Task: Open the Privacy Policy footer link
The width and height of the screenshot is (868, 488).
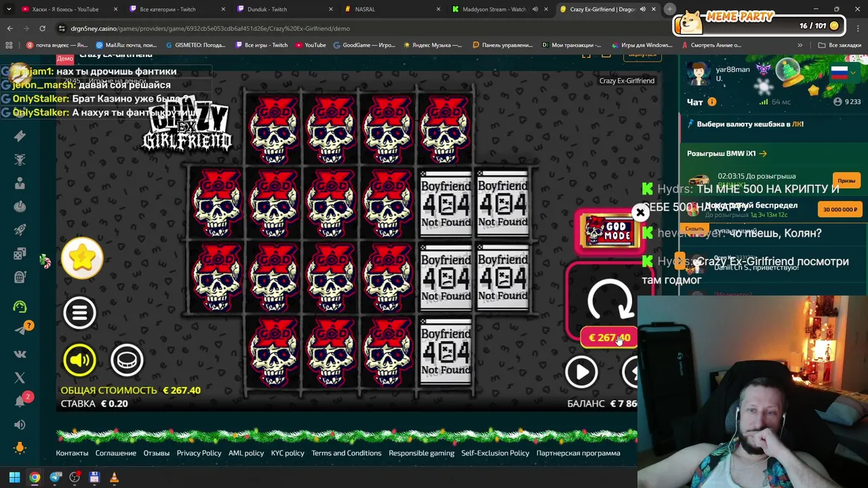Action: (x=199, y=453)
